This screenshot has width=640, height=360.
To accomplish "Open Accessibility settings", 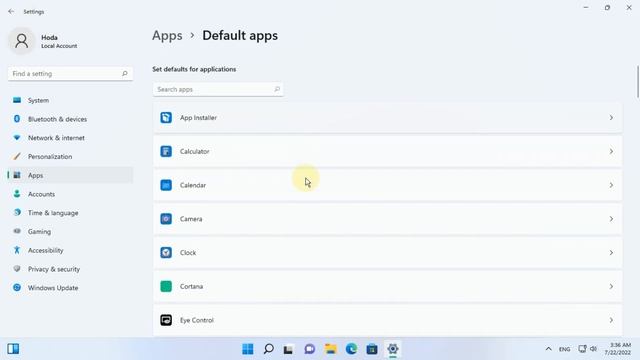I will [70, 250].
